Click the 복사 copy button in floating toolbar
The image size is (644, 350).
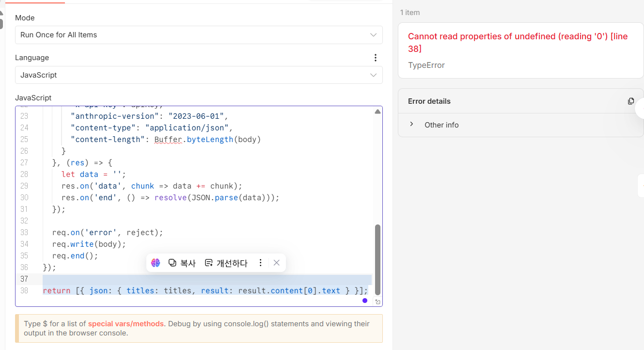(182, 263)
